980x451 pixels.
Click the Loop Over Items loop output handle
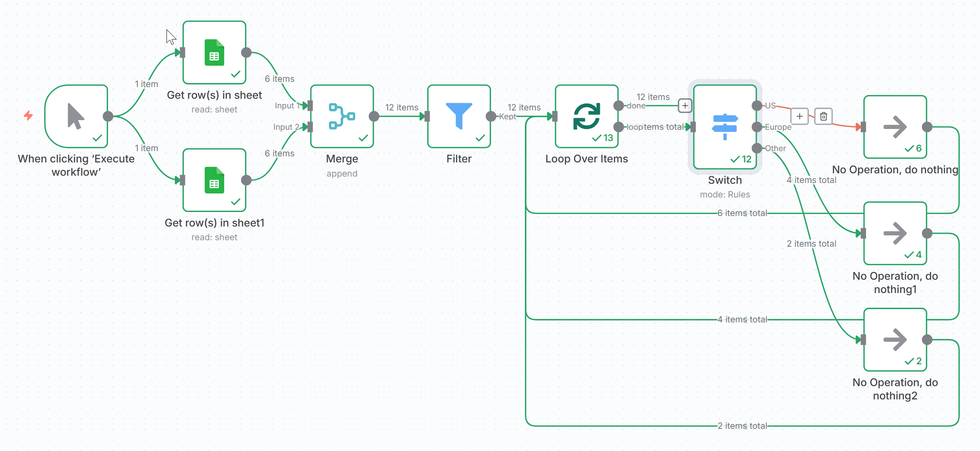618,127
